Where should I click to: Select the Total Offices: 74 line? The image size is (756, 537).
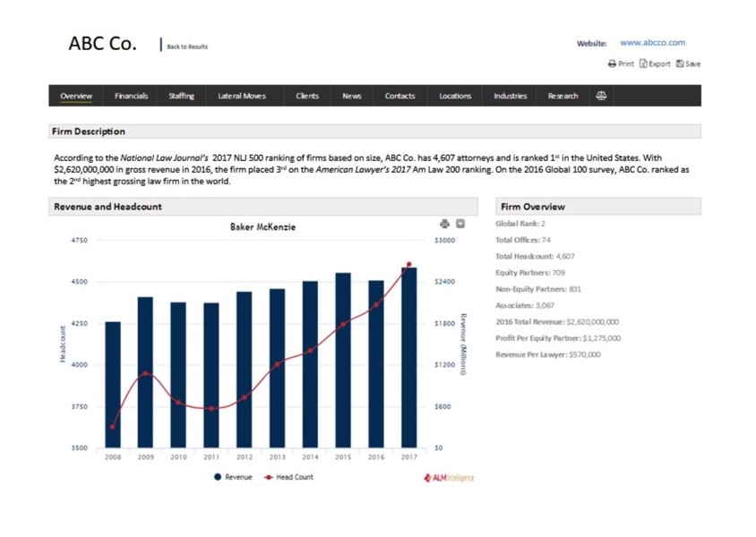(522, 240)
